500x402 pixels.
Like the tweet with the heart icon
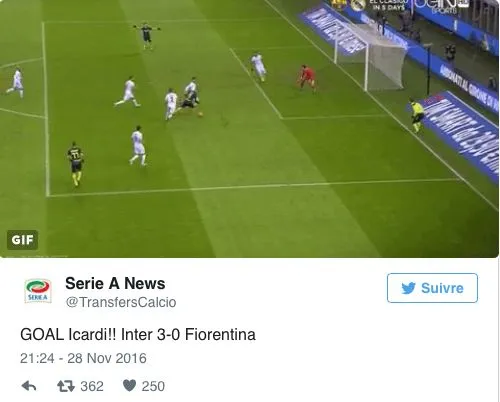129,386
